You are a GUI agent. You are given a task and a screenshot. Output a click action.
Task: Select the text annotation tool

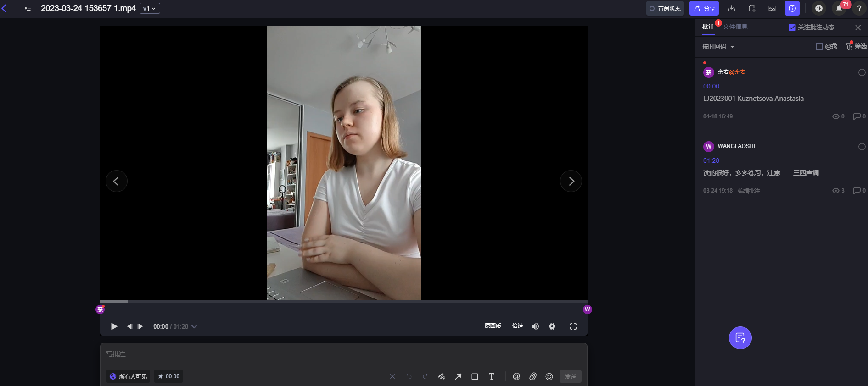pyautogui.click(x=492, y=376)
